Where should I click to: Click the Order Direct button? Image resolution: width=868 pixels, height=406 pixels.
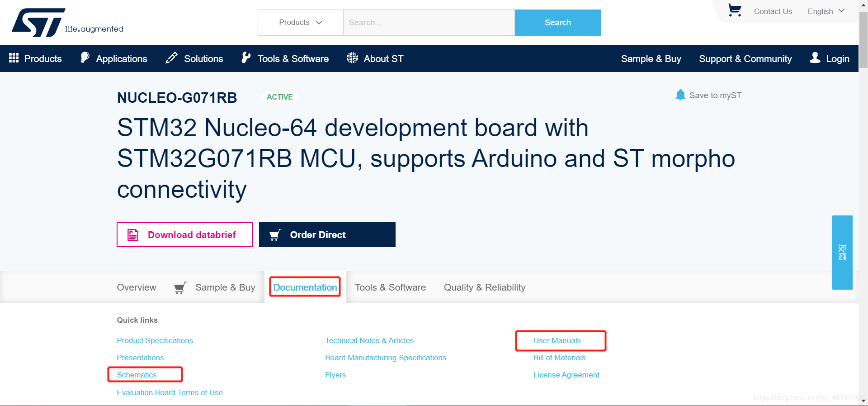click(327, 234)
